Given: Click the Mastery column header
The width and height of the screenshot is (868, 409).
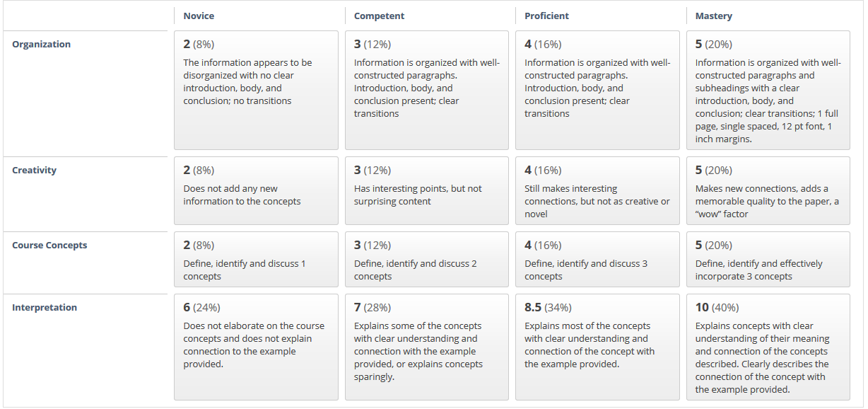Looking at the screenshot, I should coord(714,16).
